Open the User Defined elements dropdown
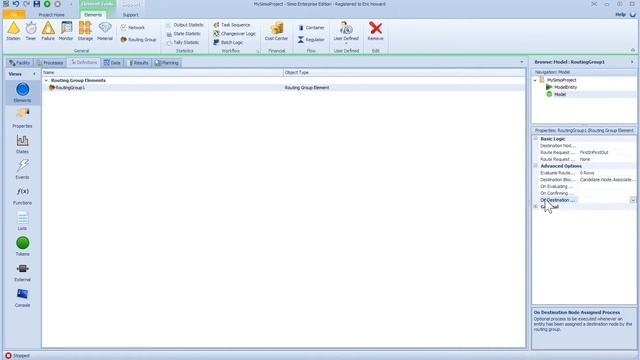Viewport: 640px width, 360px height. point(346,32)
